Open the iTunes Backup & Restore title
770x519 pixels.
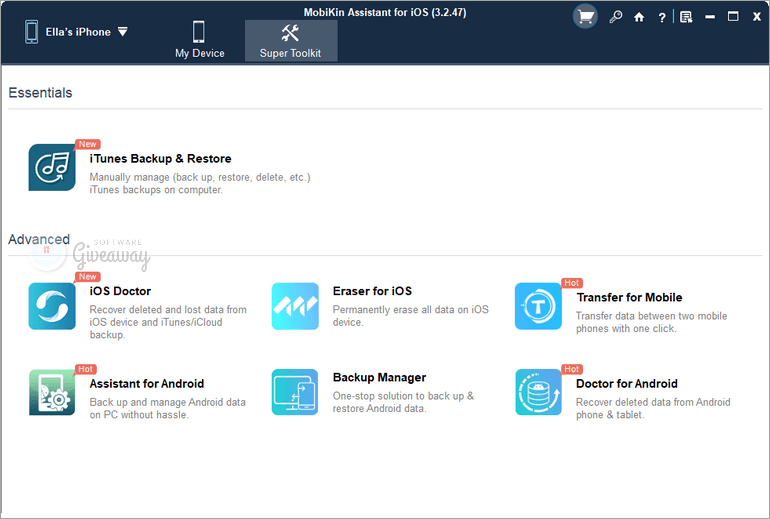[x=160, y=159]
